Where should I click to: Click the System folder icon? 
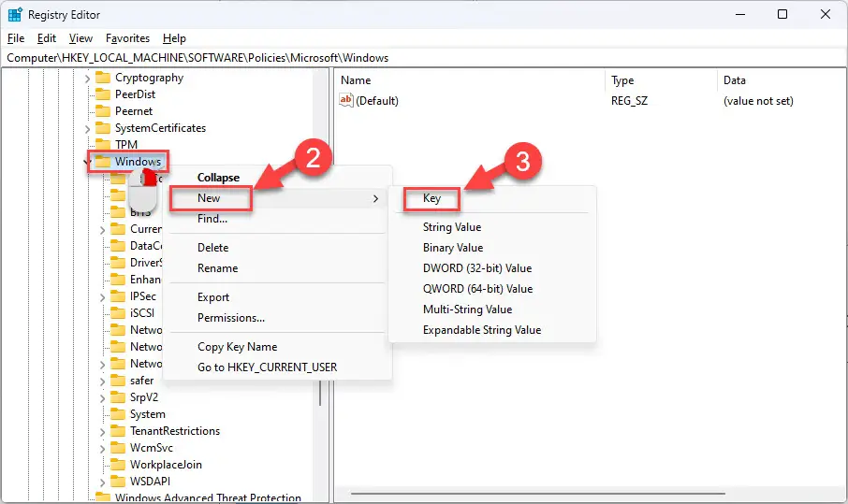point(118,414)
